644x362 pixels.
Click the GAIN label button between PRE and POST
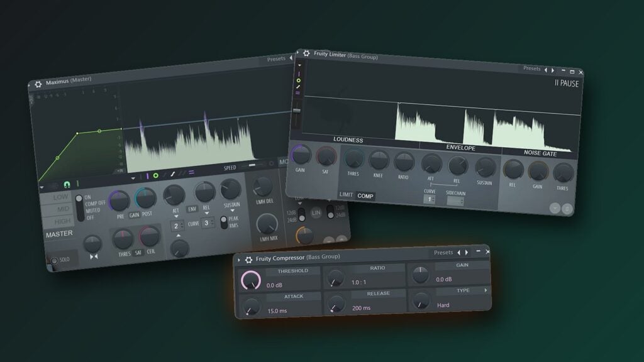pos(135,215)
